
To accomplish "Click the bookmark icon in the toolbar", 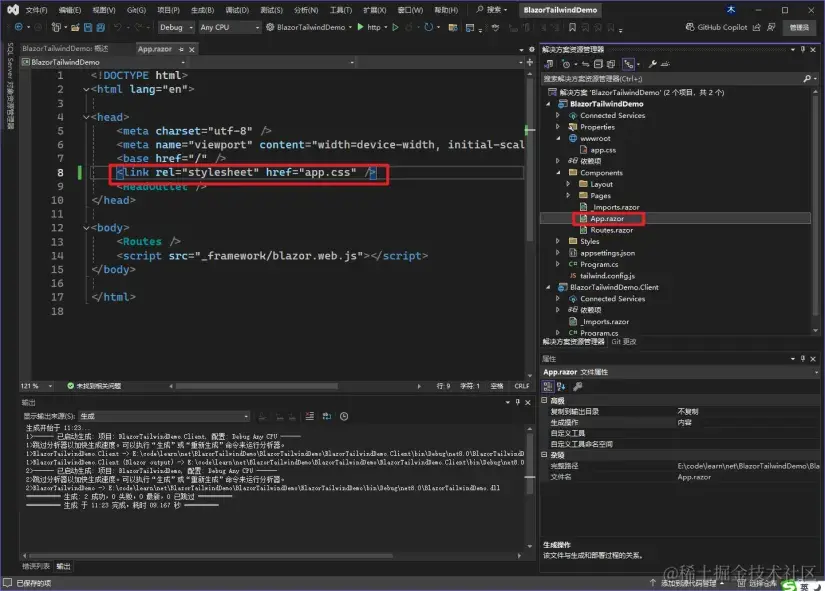I will pyautogui.click(x=572, y=27).
